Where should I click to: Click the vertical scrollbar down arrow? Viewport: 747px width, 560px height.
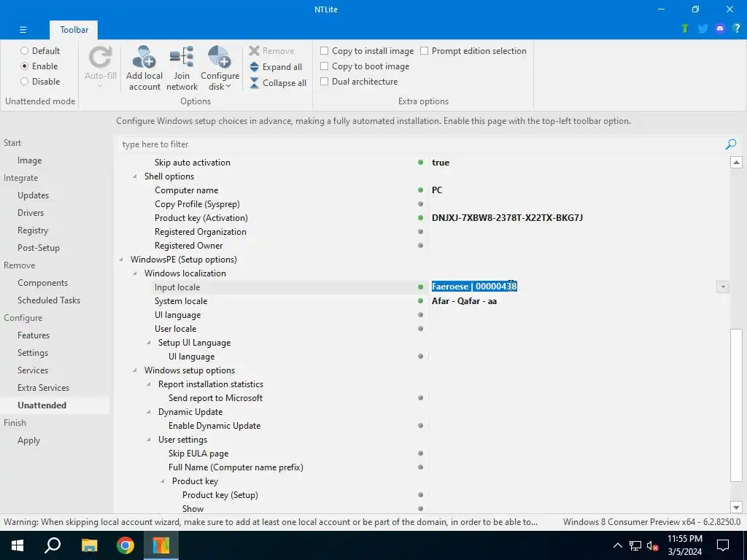tap(736, 507)
